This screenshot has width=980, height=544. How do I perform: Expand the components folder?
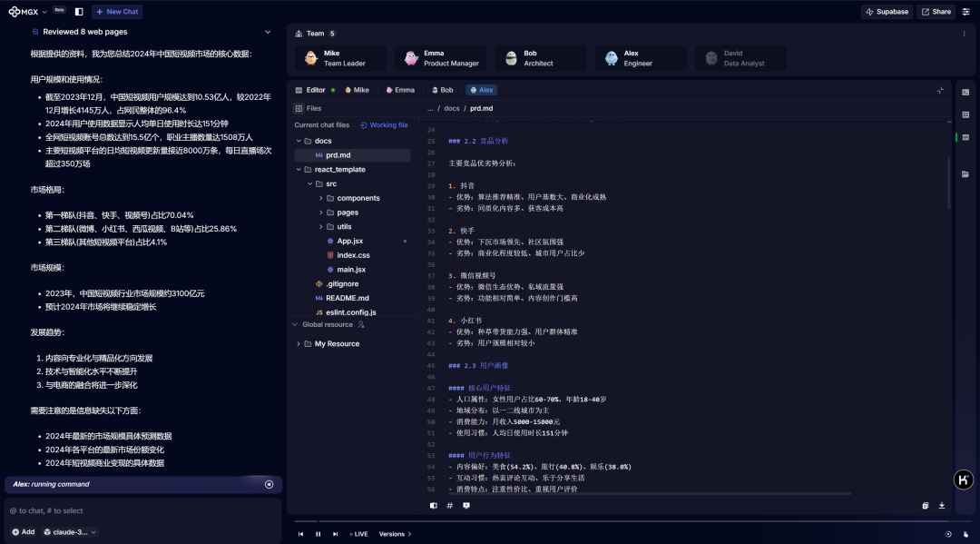click(x=321, y=198)
